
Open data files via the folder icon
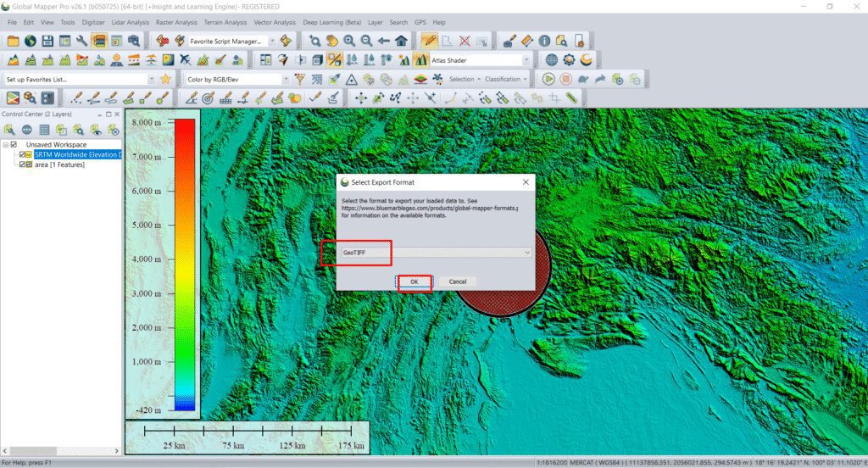click(x=13, y=41)
